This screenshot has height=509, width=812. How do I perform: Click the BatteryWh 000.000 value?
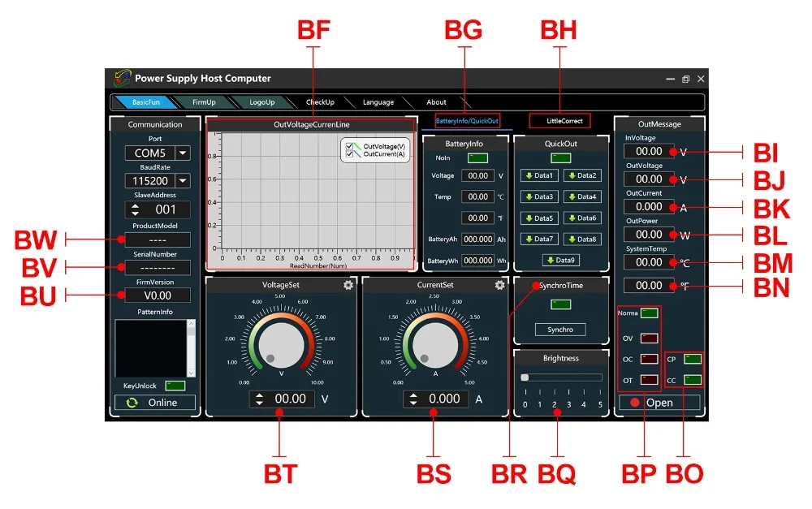point(477,261)
